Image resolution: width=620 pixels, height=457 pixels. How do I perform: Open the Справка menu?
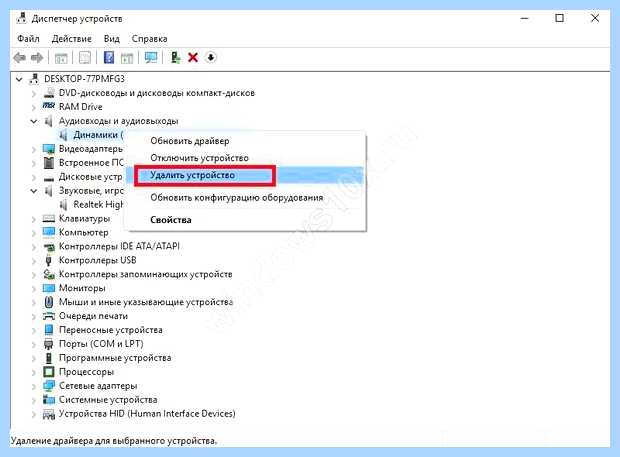[149, 39]
